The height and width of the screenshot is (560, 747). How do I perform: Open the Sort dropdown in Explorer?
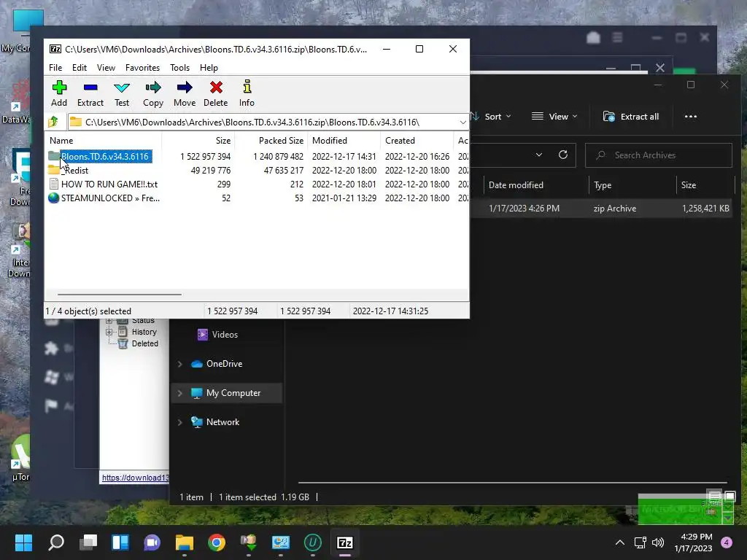[x=491, y=117]
